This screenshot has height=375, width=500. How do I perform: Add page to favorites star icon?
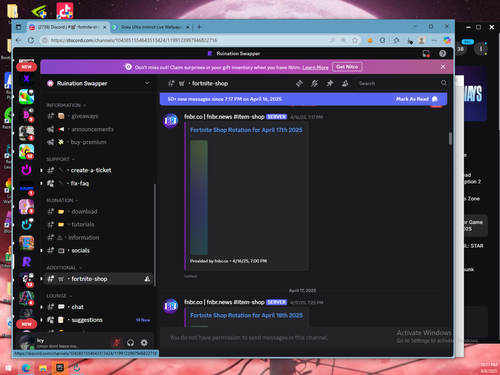tap(355, 40)
